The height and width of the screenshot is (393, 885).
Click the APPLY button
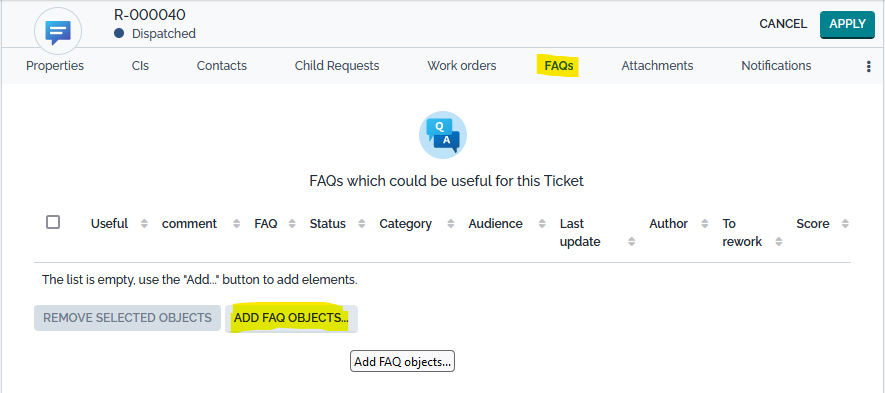pyautogui.click(x=847, y=24)
